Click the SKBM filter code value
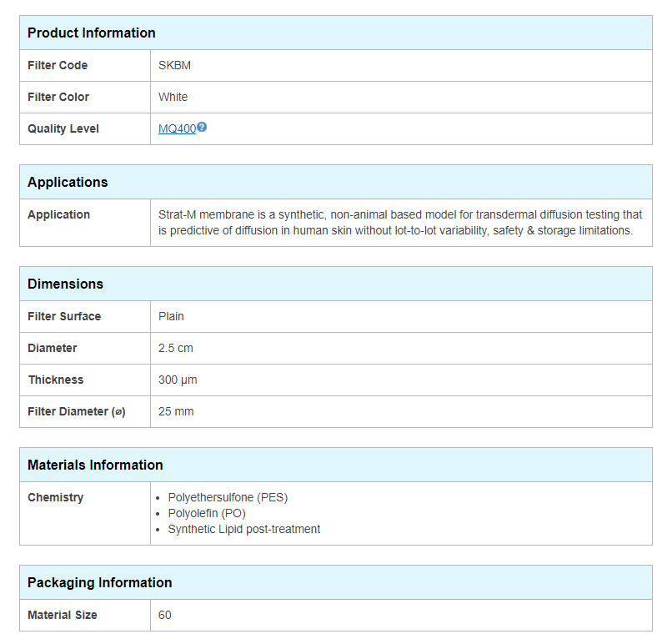The width and height of the screenshot is (667, 644). [x=175, y=66]
